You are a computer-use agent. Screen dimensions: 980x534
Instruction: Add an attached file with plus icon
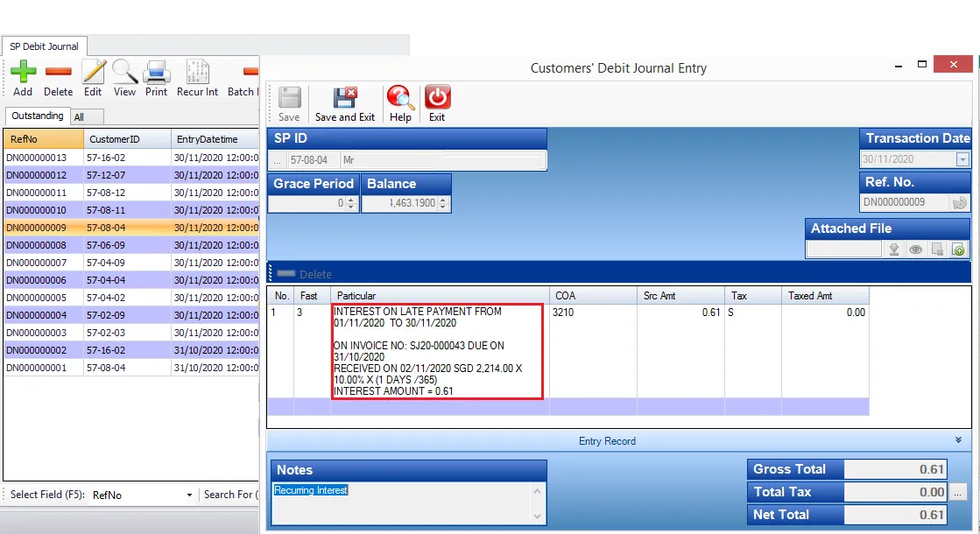pos(958,249)
